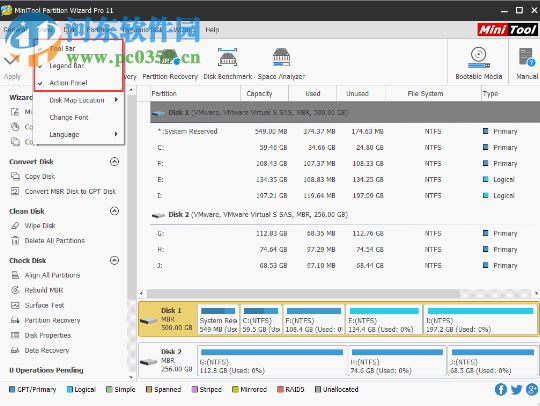The width and height of the screenshot is (540, 406).
Task: Select the Disk 2 header row
Action: 345,215
